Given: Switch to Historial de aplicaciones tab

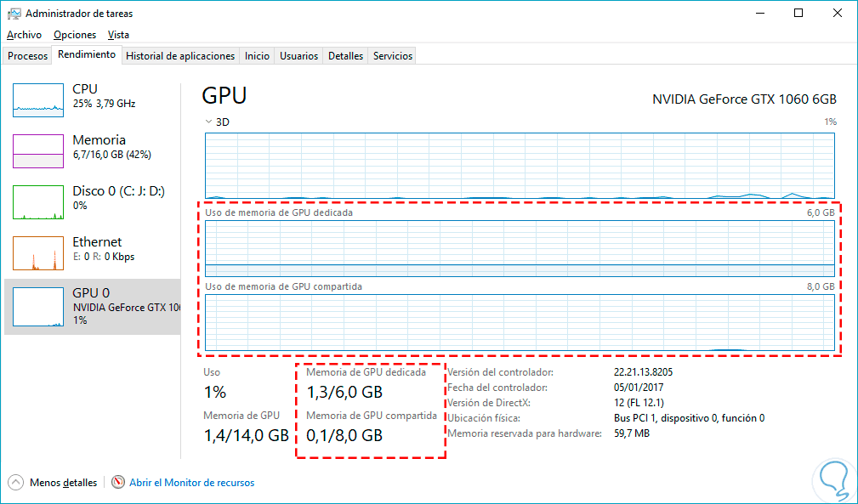Looking at the screenshot, I should coord(180,56).
